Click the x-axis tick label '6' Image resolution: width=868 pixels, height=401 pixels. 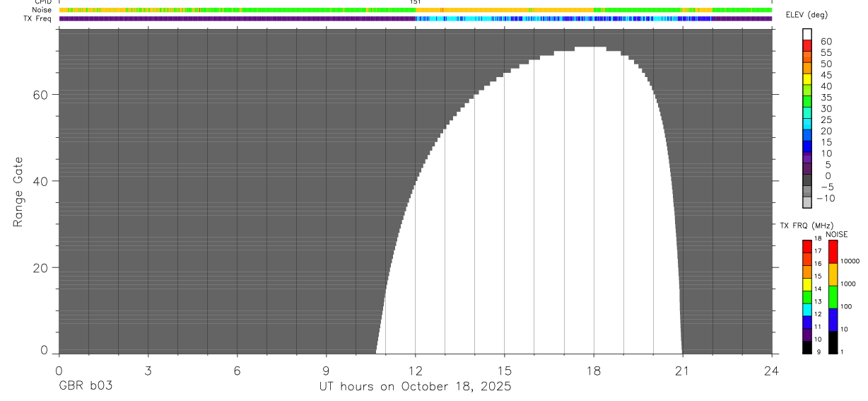pyautogui.click(x=237, y=370)
